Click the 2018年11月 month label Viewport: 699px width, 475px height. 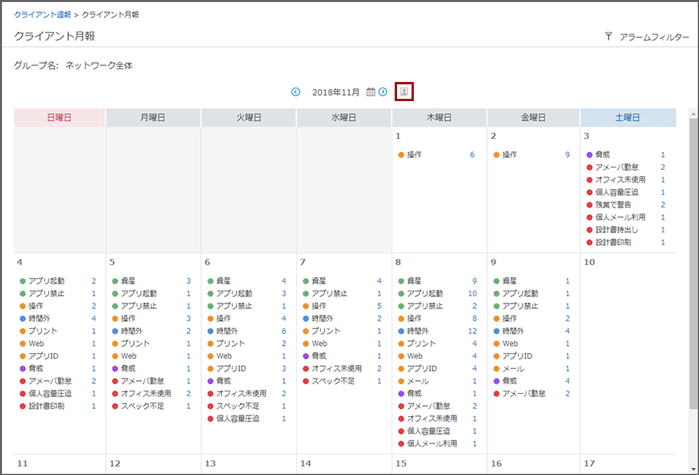(x=335, y=92)
